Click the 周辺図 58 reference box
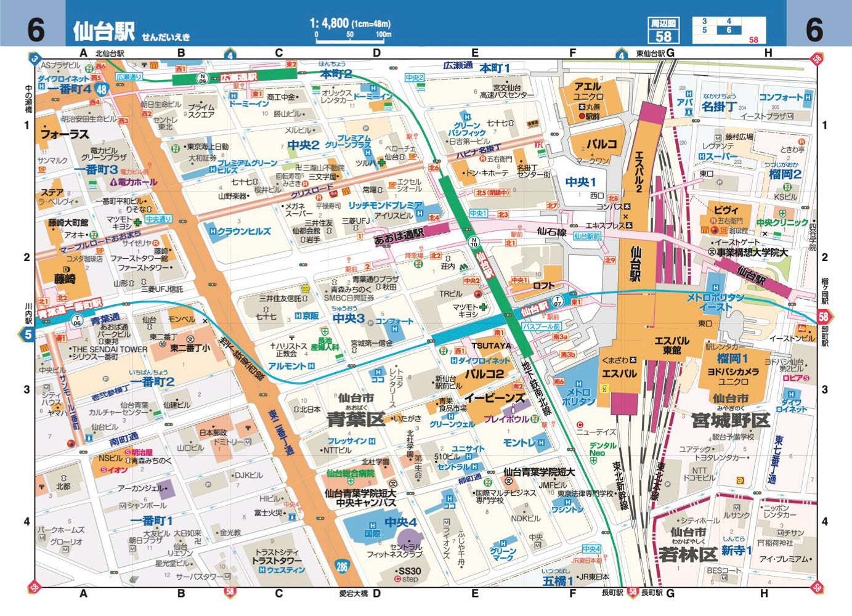 pyautogui.click(x=663, y=31)
